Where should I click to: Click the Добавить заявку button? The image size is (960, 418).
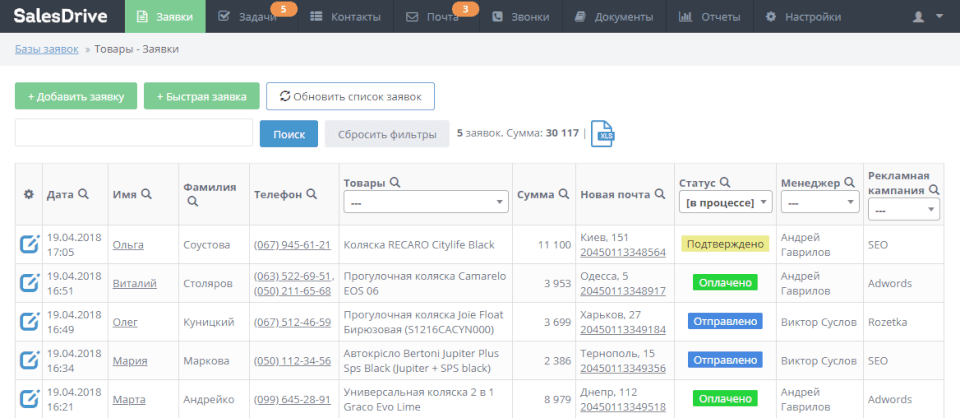[76, 96]
